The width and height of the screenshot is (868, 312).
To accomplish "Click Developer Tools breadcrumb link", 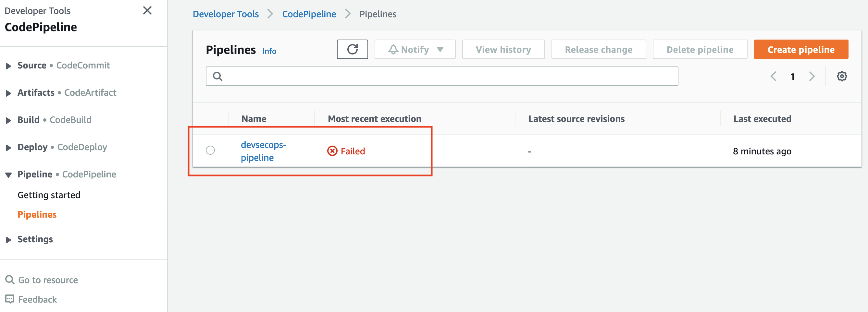I will (225, 14).
